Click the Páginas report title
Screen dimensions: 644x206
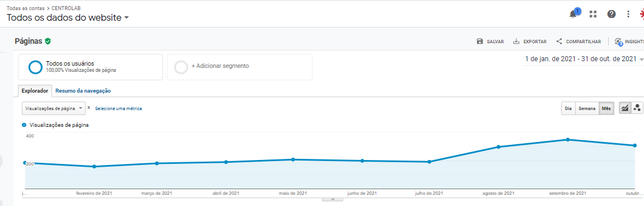(x=29, y=41)
